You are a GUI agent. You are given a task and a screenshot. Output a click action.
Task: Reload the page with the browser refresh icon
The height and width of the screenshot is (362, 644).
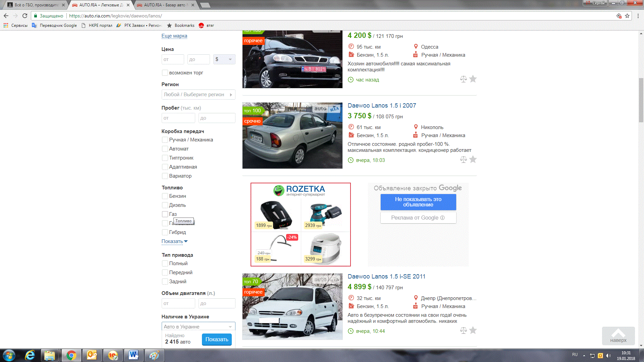point(25,16)
